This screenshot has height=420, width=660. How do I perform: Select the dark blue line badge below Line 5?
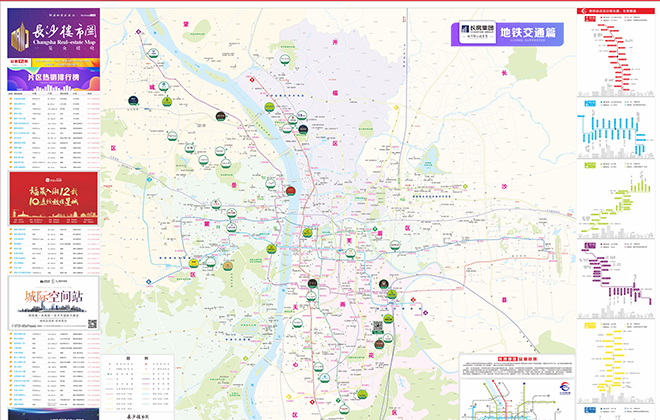click(x=590, y=410)
